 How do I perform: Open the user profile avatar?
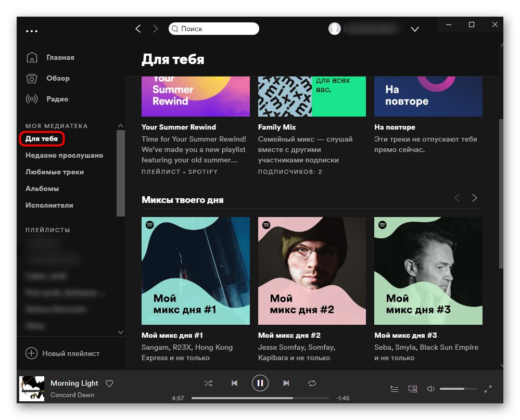pyautogui.click(x=335, y=29)
